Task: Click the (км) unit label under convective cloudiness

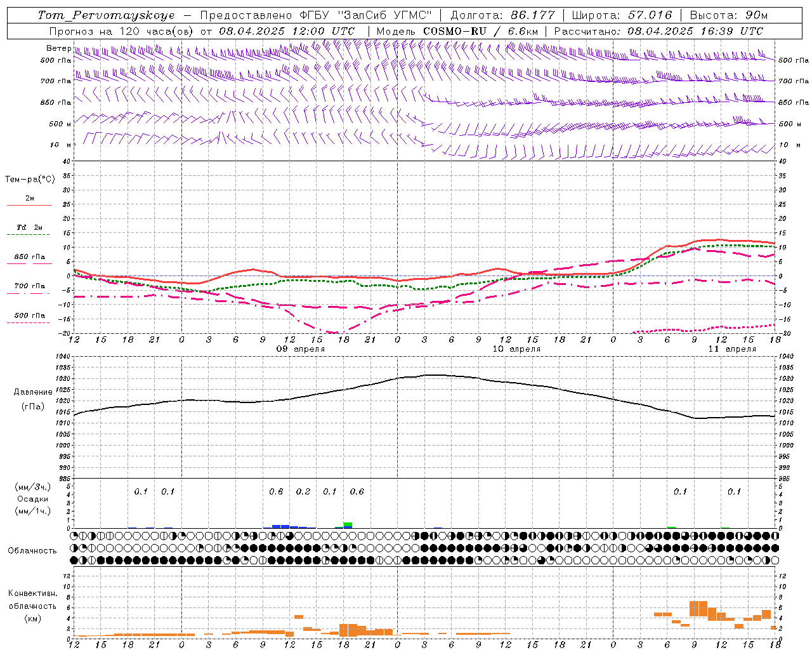Action: click(33, 618)
